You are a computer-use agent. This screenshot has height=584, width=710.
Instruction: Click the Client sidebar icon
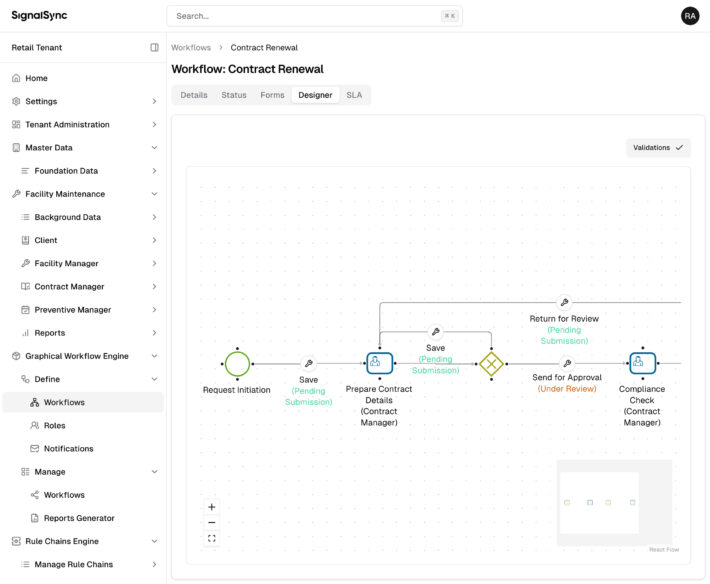(25, 240)
